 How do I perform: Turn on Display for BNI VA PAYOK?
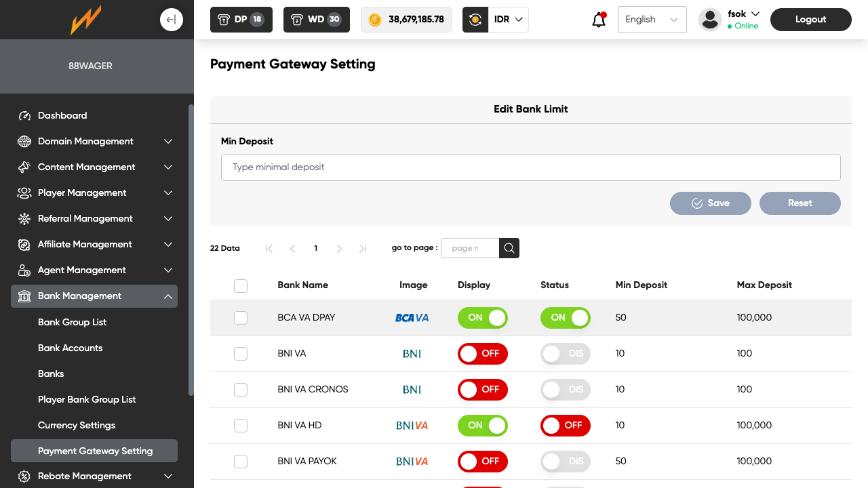pos(483,462)
